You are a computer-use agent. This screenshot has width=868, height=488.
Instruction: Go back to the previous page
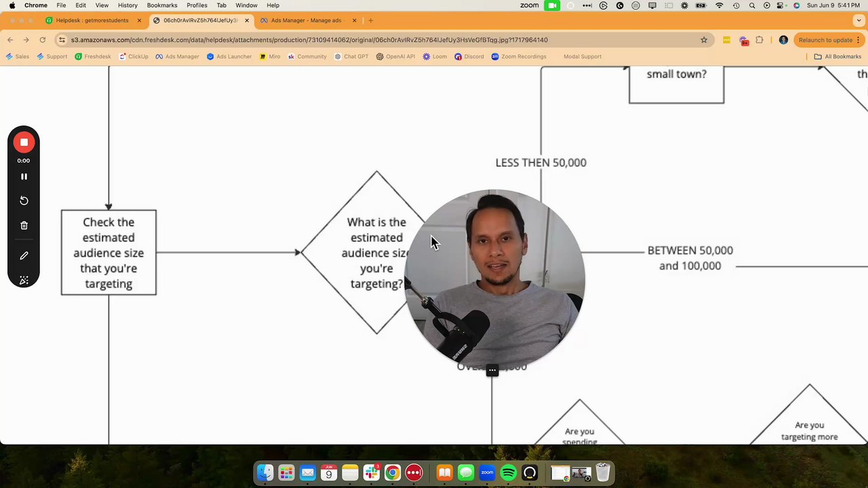pyautogui.click(x=10, y=40)
